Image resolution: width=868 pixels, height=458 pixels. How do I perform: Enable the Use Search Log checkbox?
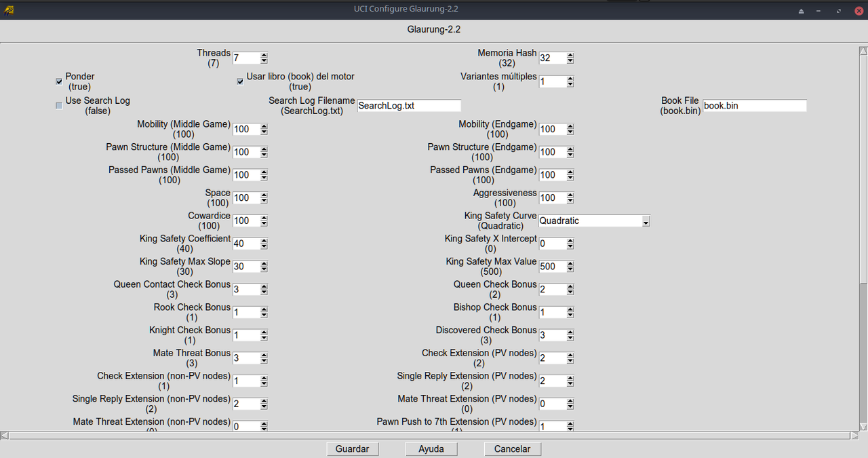click(x=59, y=105)
